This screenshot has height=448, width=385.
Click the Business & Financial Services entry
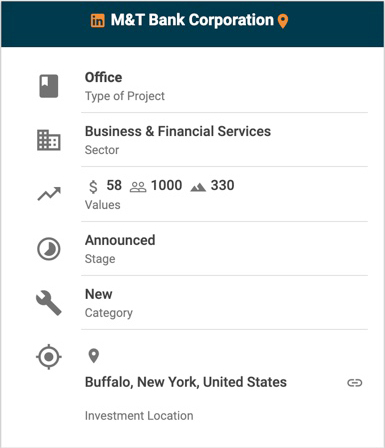(x=178, y=131)
